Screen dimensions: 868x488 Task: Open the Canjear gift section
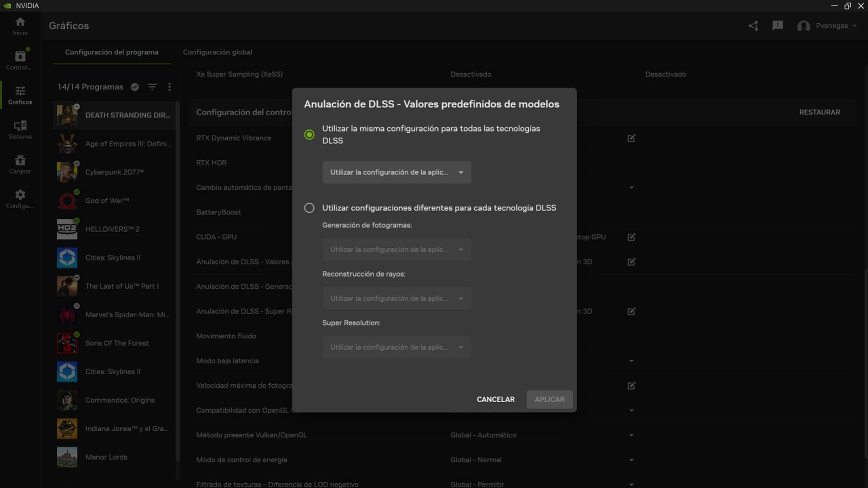tap(20, 165)
